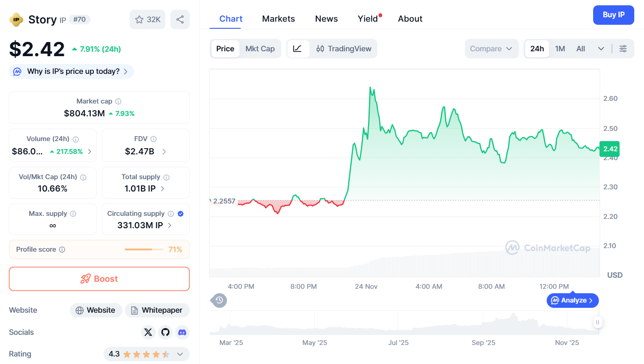Screen dimensions: 644x364
Task: Add Story to watchlist via star button
Action: (148, 19)
